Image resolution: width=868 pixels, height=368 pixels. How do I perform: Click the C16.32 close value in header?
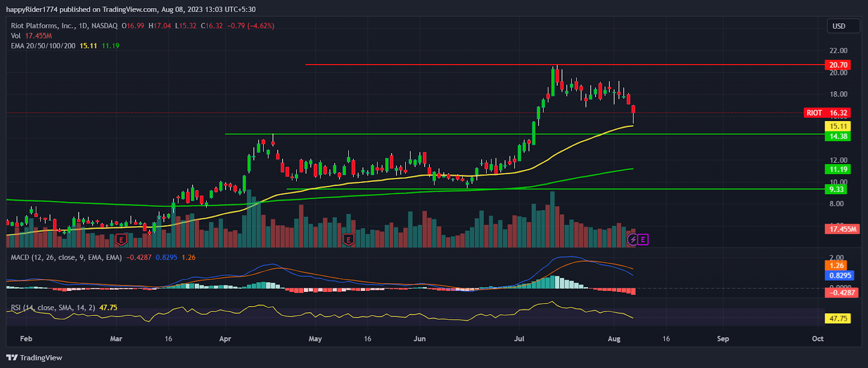click(212, 26)
